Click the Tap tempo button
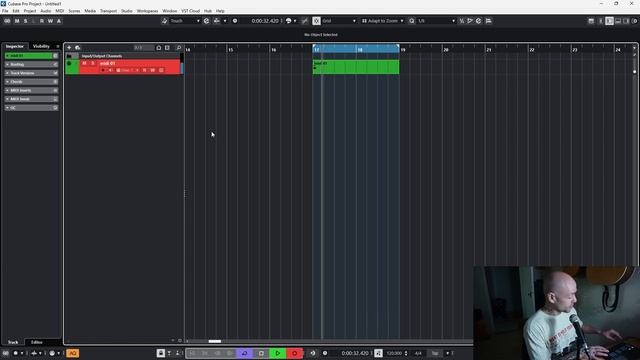Image resolution: width=640 pixels, height=360 pixels. tap(435, 353)
